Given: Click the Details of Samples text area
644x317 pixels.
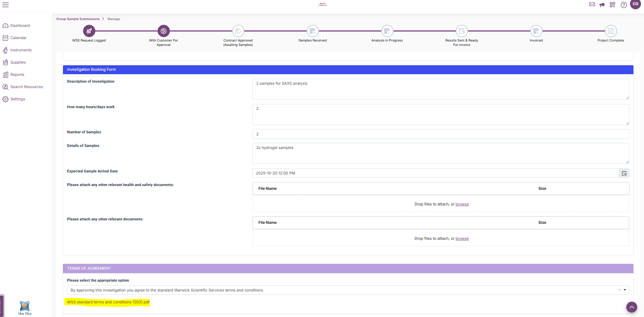Looking at the screenshot, I should tap(441, 153).
